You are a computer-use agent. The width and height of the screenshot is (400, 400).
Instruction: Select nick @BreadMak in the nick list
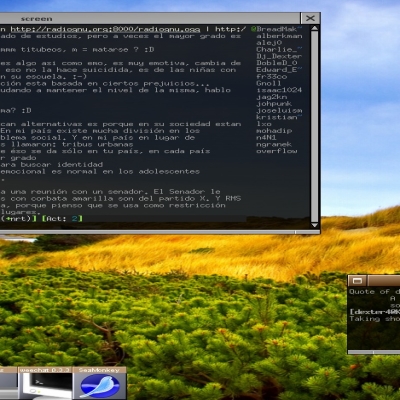point(276,29)
